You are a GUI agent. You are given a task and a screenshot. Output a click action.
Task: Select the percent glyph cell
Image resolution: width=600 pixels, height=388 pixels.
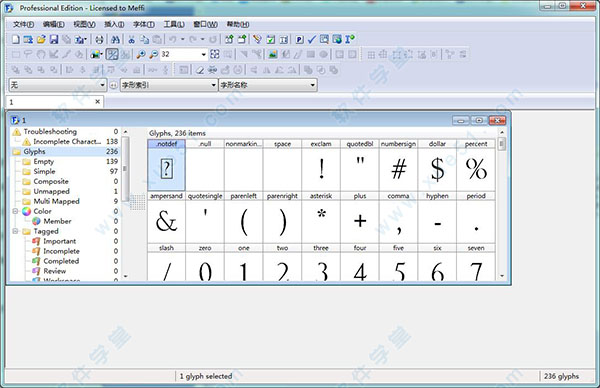coord(476,165)
